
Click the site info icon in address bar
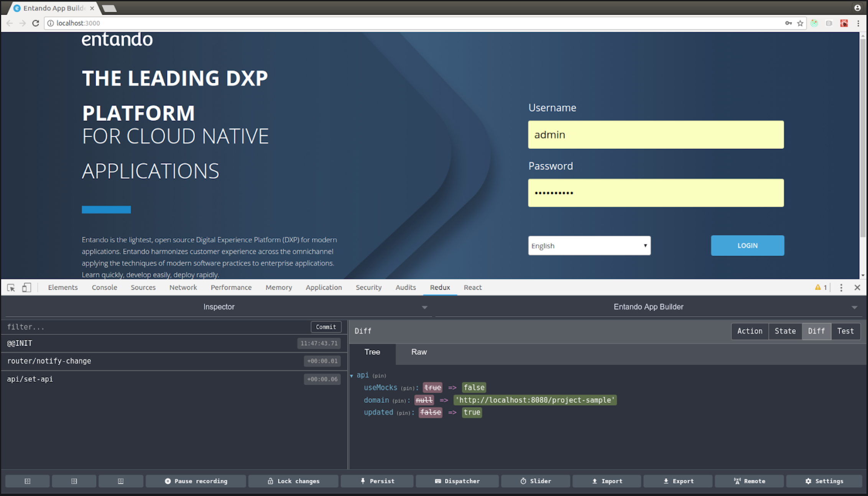click(50, 23)
